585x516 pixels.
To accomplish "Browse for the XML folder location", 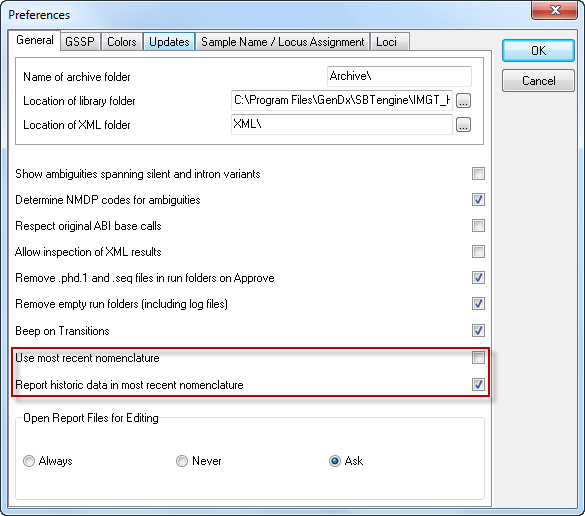I will click(463, 125).
